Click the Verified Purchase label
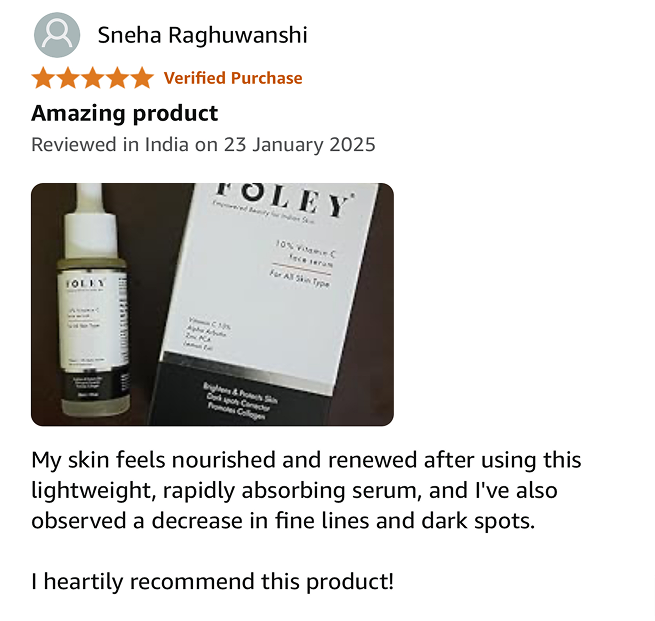 pos(233,78)
